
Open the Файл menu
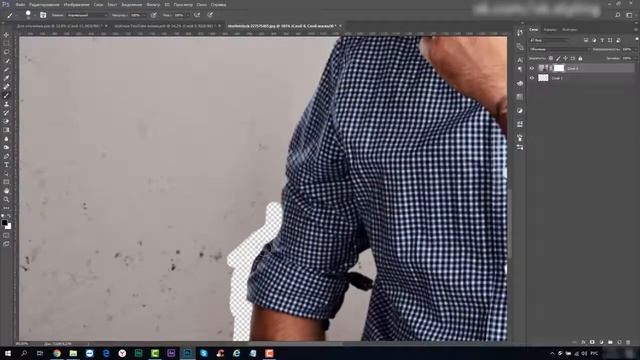20,4
